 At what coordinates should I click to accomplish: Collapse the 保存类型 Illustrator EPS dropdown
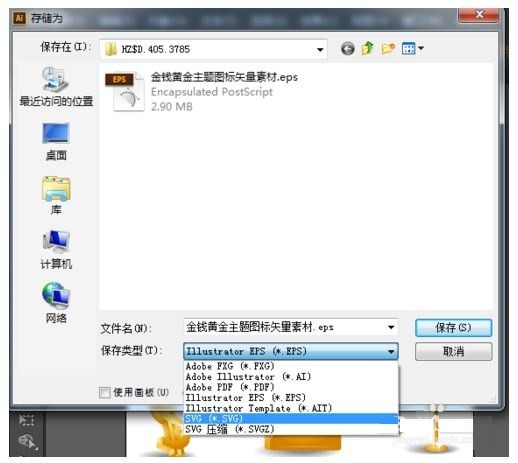click(x=291, y=351)
